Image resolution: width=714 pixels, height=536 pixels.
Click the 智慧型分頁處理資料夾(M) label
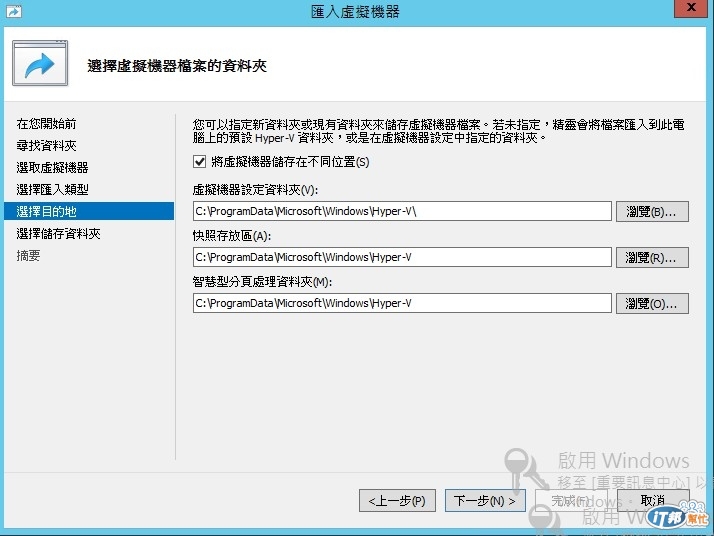point(262,282)
